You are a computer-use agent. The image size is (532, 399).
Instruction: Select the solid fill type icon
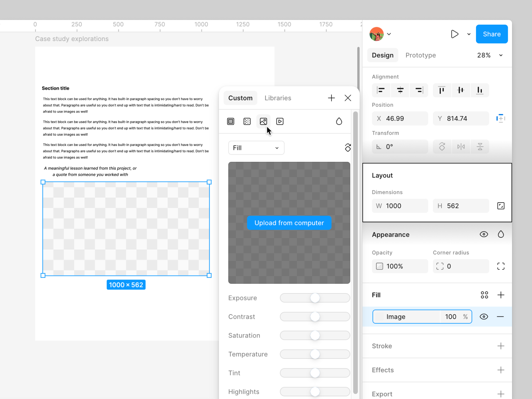(231, 121)
